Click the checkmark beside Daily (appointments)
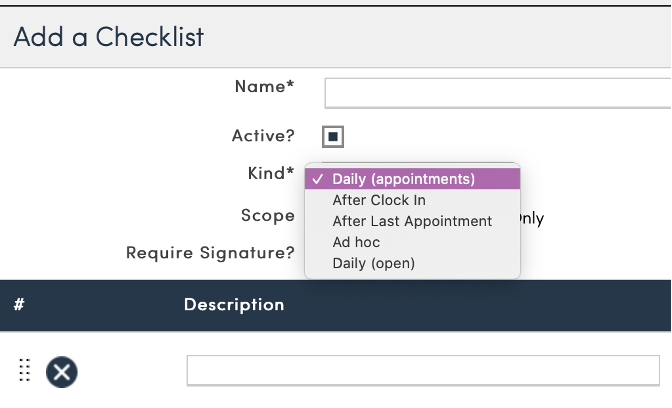 (x=317, y=179)
